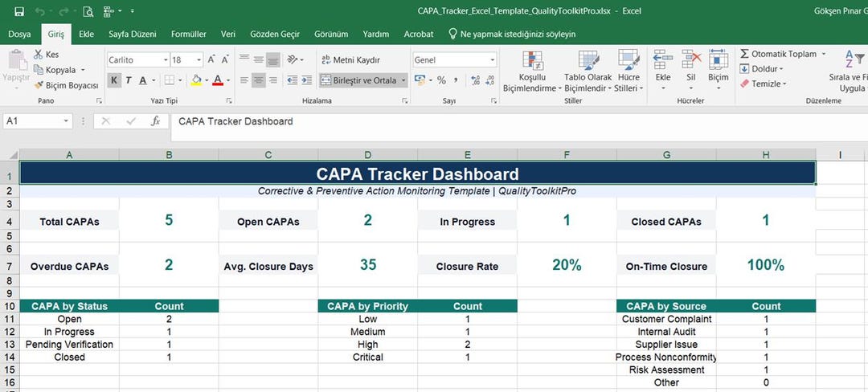
Task: Activate the Biçim Boyacısı format painter
Action: (66, 85)
